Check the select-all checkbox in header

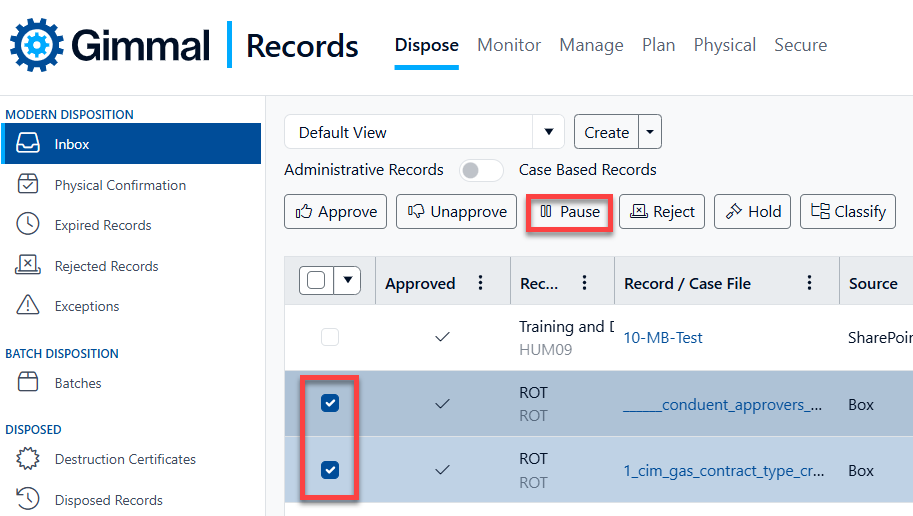pyautogui.click(x=317, y=281)
